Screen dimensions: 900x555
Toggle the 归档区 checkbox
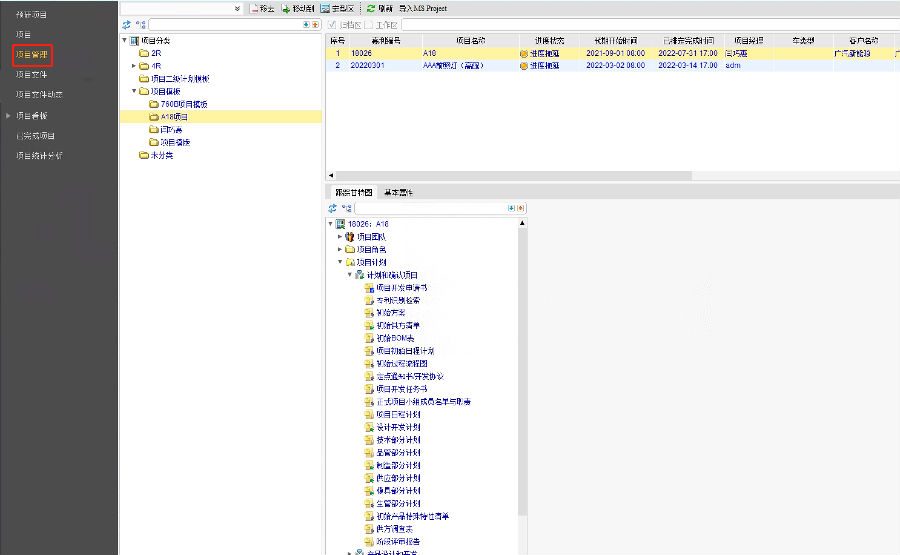pos(333,24)
